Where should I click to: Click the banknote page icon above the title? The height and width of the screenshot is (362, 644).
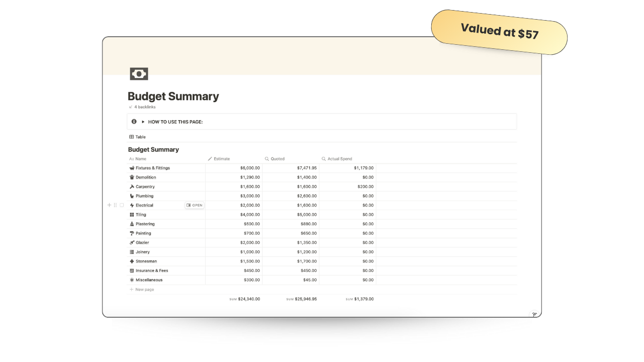(139, 74)
